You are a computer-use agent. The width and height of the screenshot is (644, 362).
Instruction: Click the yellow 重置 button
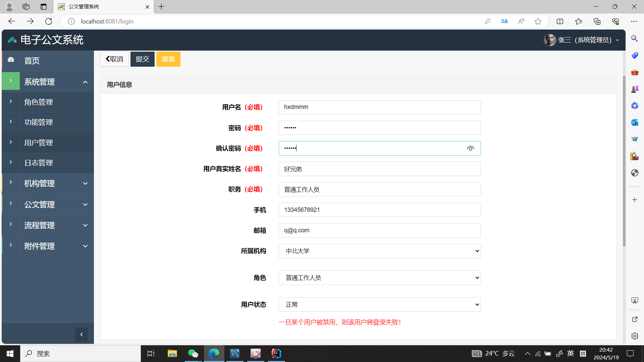[x=168, y=59]
